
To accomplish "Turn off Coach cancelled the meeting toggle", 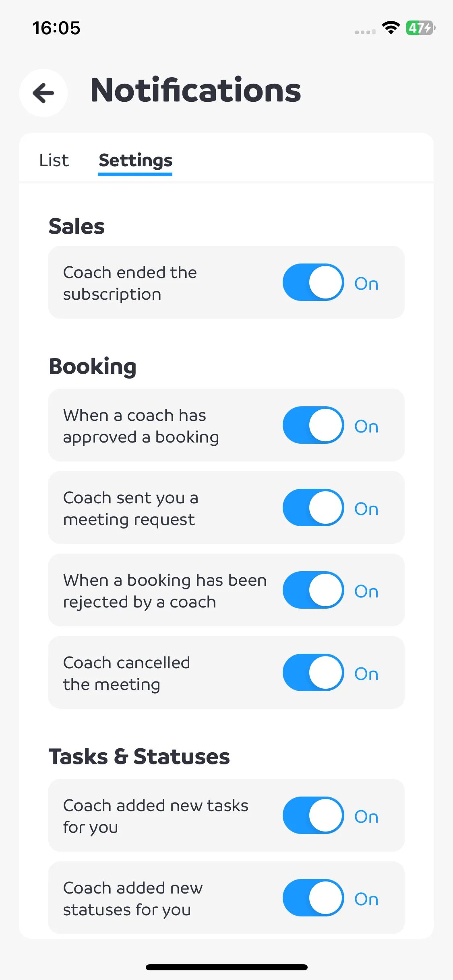I will click(313, 672).
